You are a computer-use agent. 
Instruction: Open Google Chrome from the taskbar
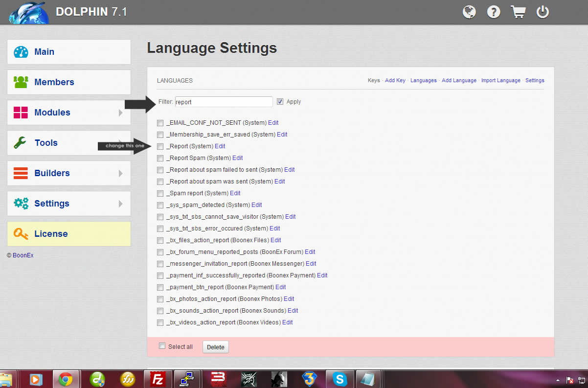(66, 379)
